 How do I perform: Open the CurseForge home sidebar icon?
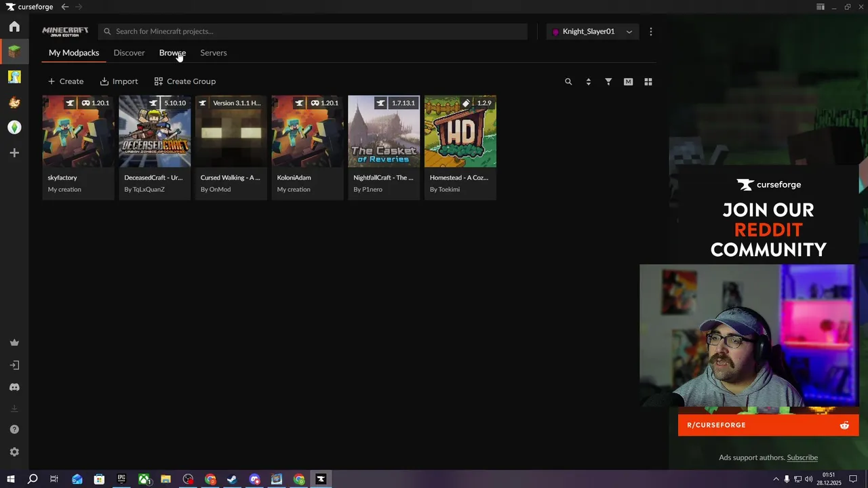click(14, 26)
